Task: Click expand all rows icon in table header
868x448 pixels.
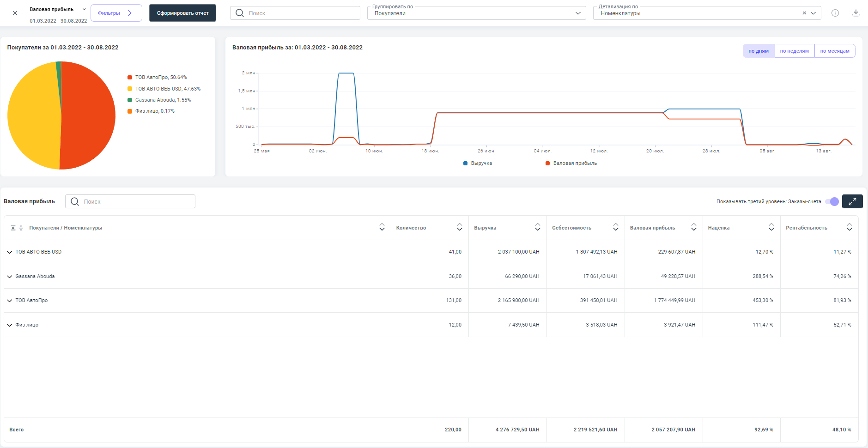Action: click(13, 228)
